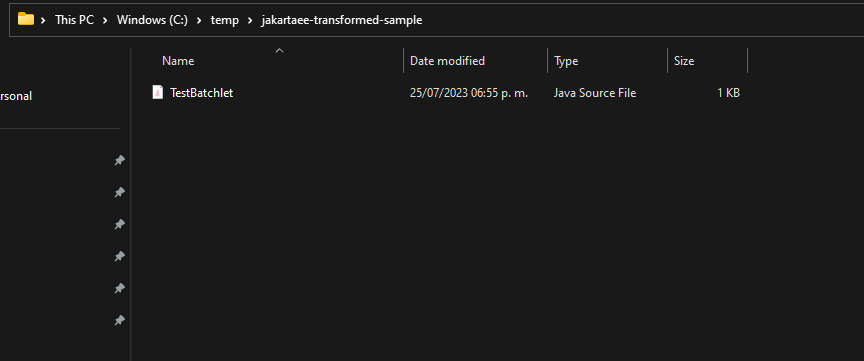Expand chevron between Windows (C:) and temp
The image size is (864, 361).
(199, 20)
